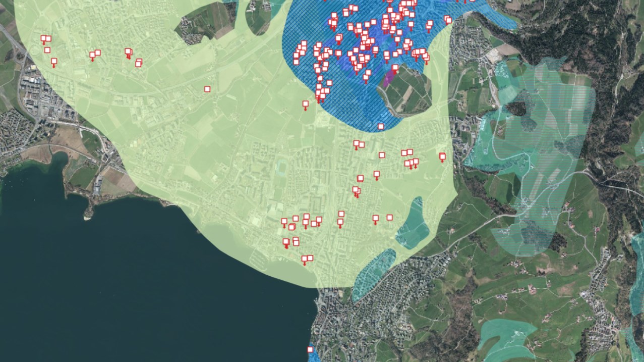
Task: Select the square marker left of the solid teal patch
Action: [x=389, y=218]
